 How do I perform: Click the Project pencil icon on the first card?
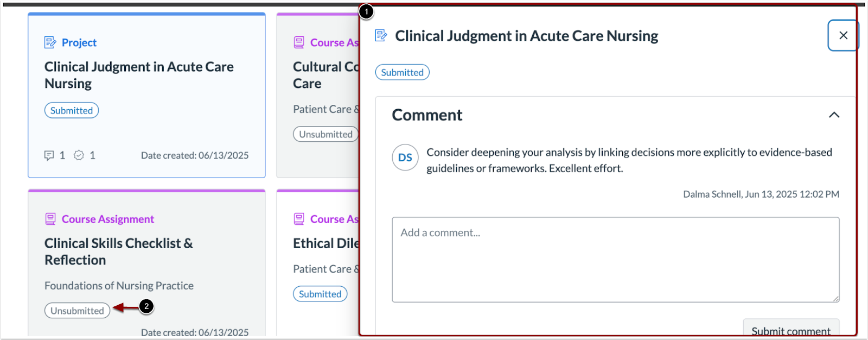[49, 42]
